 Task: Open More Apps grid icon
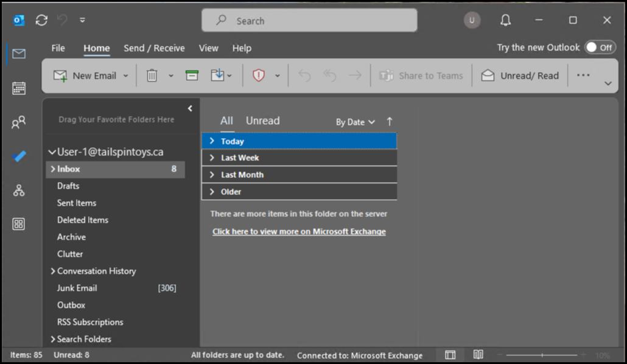click(x=18, y=223)
